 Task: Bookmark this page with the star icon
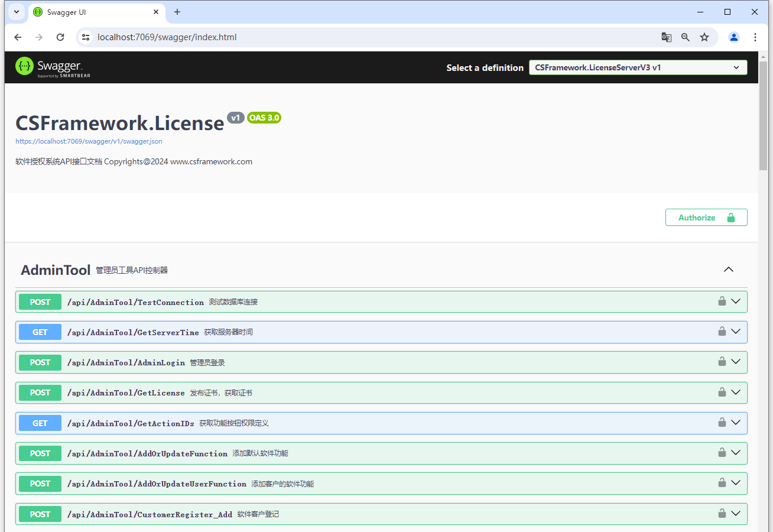[x=704, y=37]
